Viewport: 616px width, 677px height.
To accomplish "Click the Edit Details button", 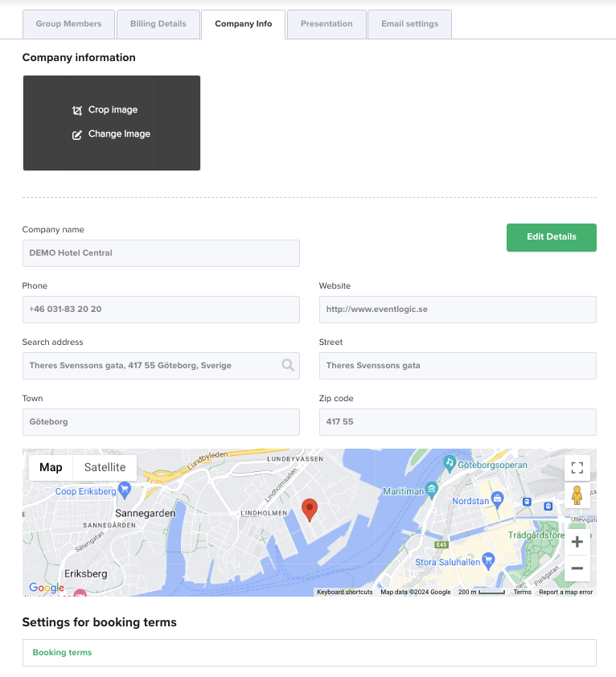I will (x=551, y=237).
